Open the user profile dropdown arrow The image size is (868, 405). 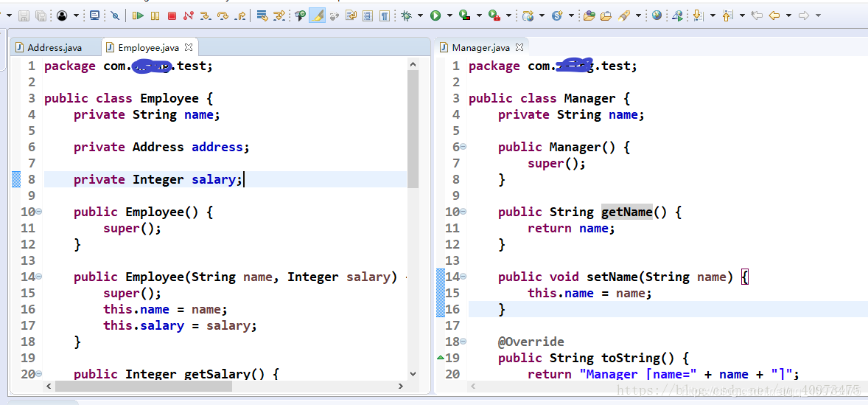(76, 16)
